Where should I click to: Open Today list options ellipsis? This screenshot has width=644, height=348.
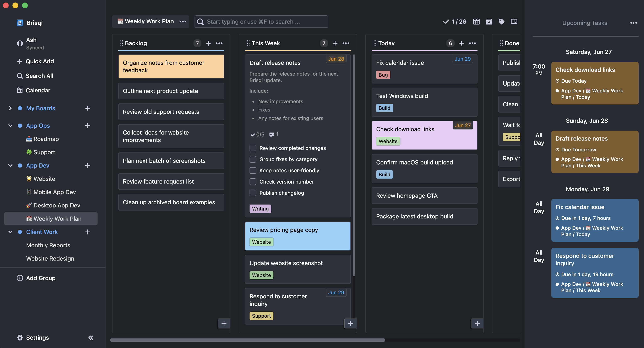coord(473,43)
